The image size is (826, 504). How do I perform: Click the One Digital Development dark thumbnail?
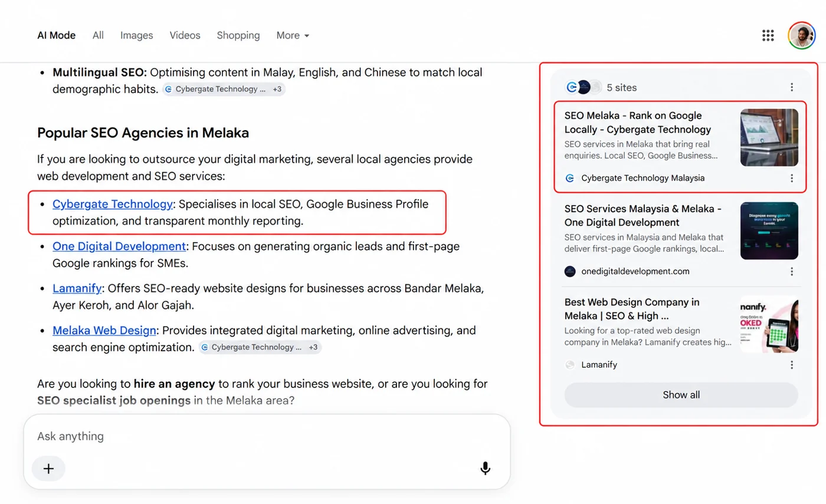tap(769, 231)
